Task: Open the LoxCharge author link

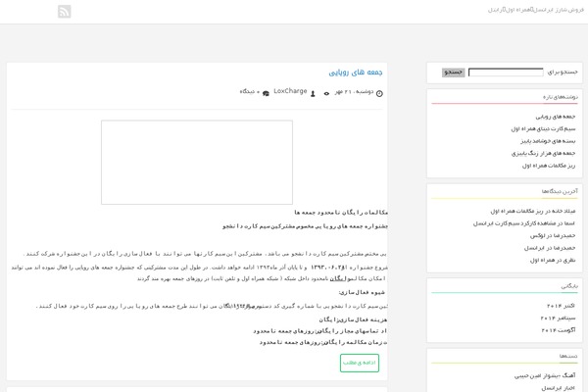Action: [x=290, y=91]
